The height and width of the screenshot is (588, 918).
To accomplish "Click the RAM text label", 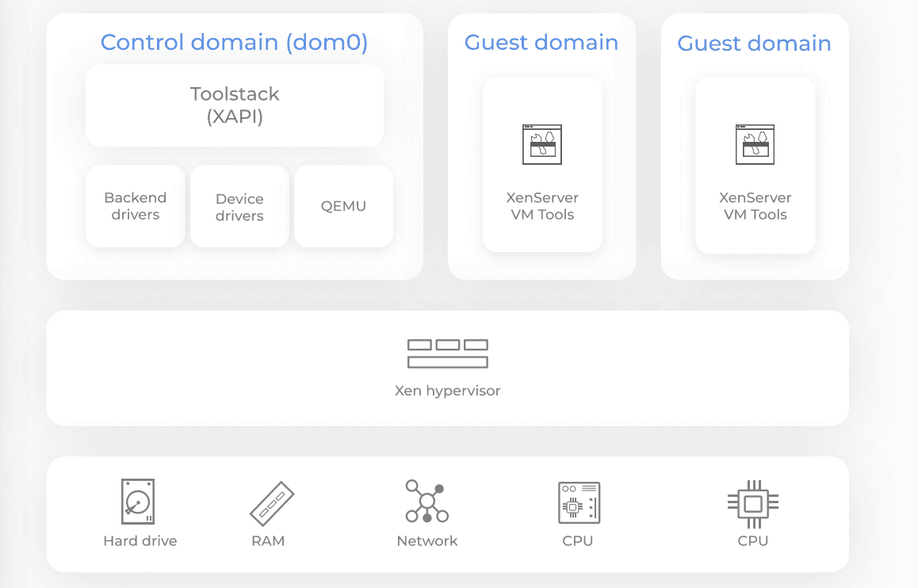I will click(x=268, y=541).
